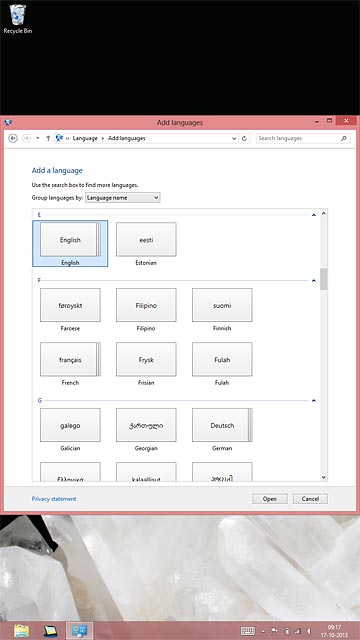Open File Explorer from the taskbar
This screenshot has width=360, height=640.
point(21,630)
